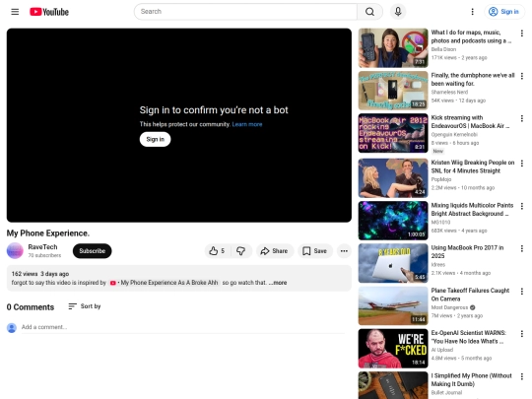Click Sign in button in header

click(503, 12)
